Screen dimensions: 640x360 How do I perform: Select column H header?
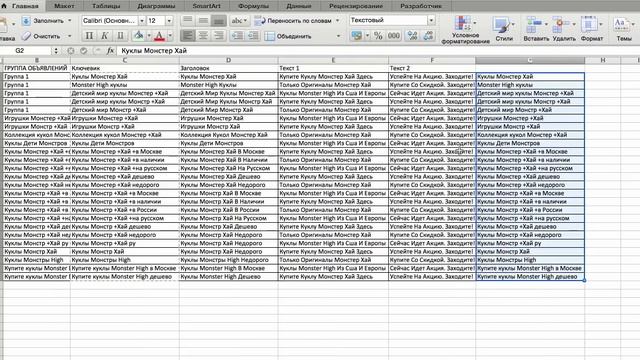[603, 60]
